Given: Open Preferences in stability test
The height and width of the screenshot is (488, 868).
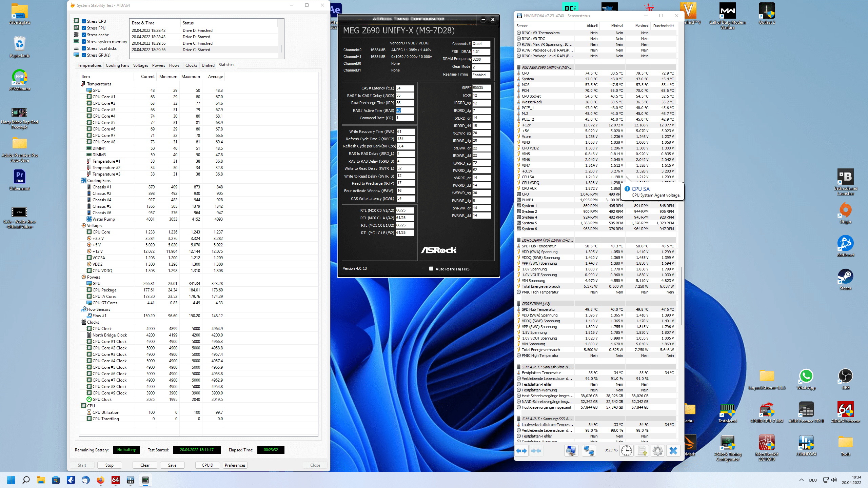Looking at the screenshot, I should (x=235, y=465).
